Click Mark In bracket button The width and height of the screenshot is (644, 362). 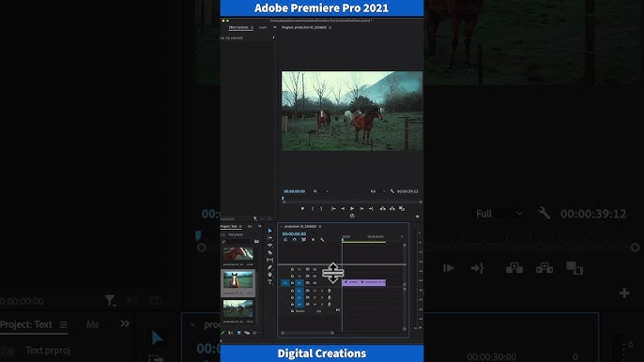[313, 208]
